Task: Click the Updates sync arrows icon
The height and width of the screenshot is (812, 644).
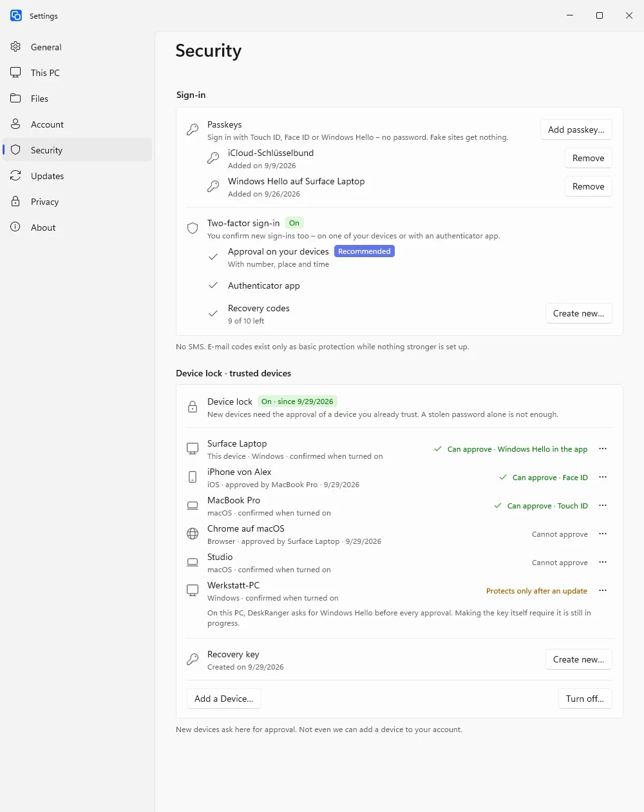Action: coord(15,175)
